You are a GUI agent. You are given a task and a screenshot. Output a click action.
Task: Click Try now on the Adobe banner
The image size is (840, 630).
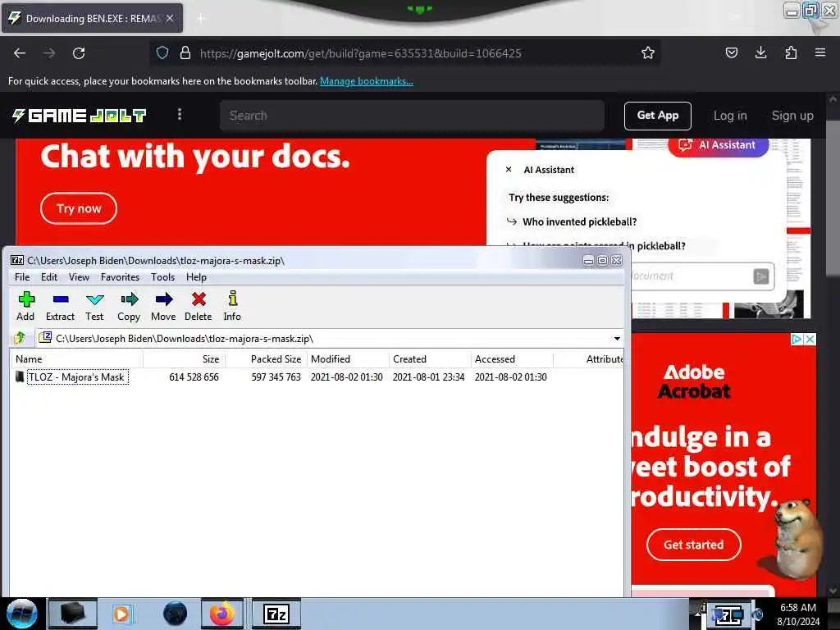(79, 208)
